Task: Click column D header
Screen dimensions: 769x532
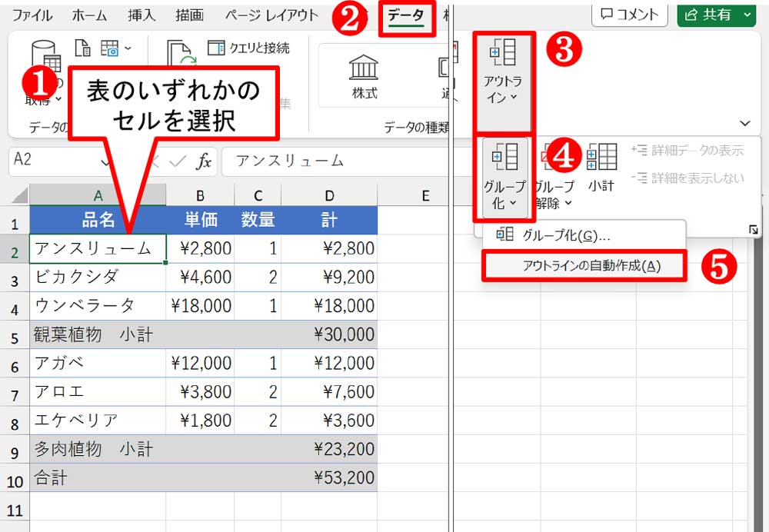Action: (329, 197)
